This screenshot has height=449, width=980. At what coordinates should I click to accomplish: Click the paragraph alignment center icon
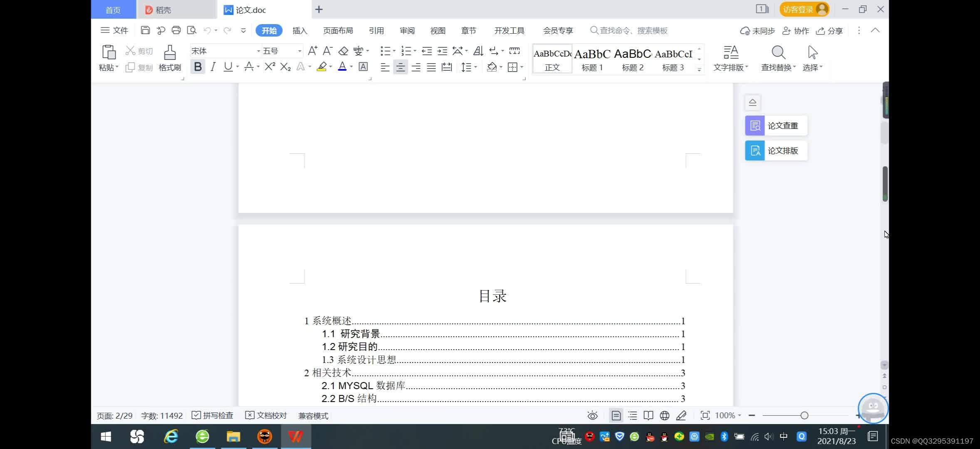pos(400,67)
